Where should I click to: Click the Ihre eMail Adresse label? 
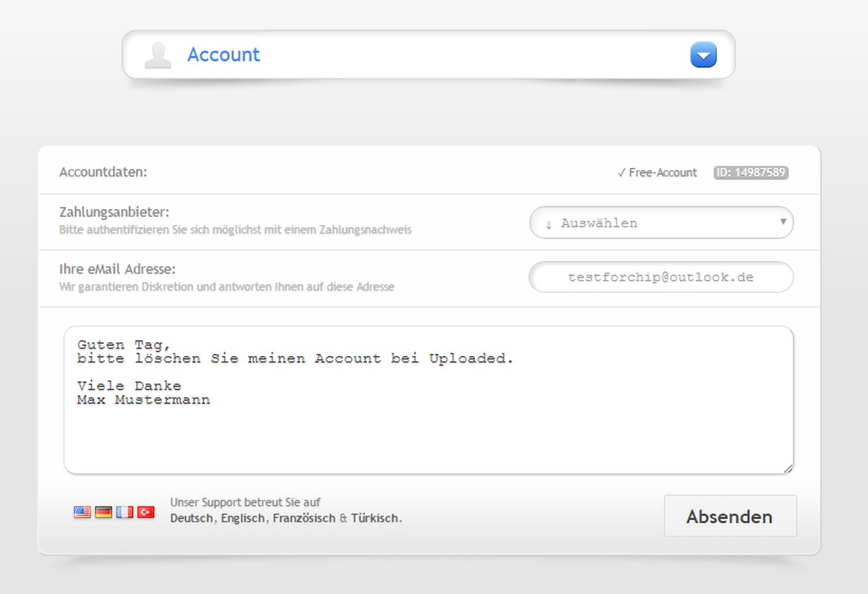117,269
